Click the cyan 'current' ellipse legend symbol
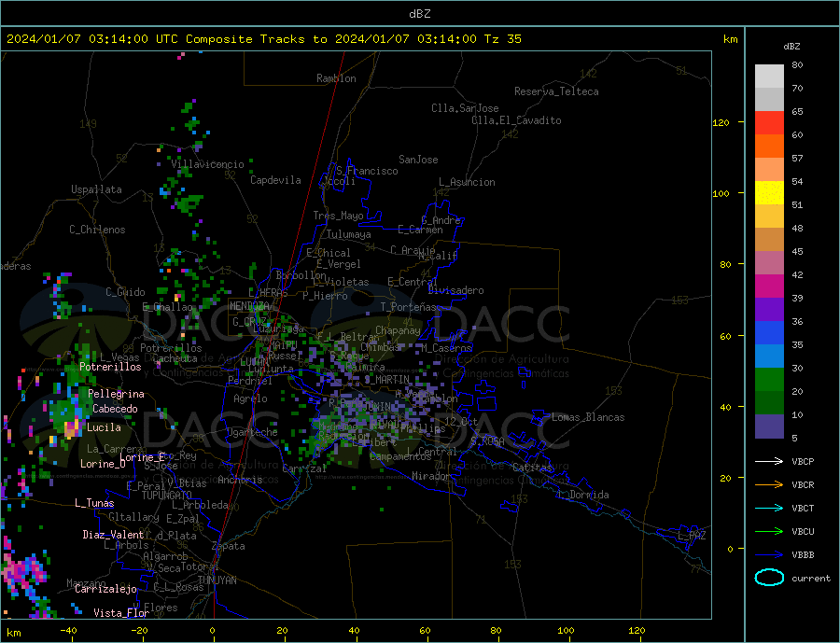 769,578
